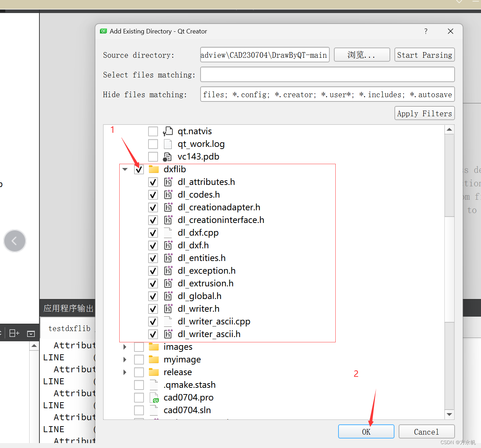
Task: Click the Hide files matching field
Action: (x=327, y=94)
